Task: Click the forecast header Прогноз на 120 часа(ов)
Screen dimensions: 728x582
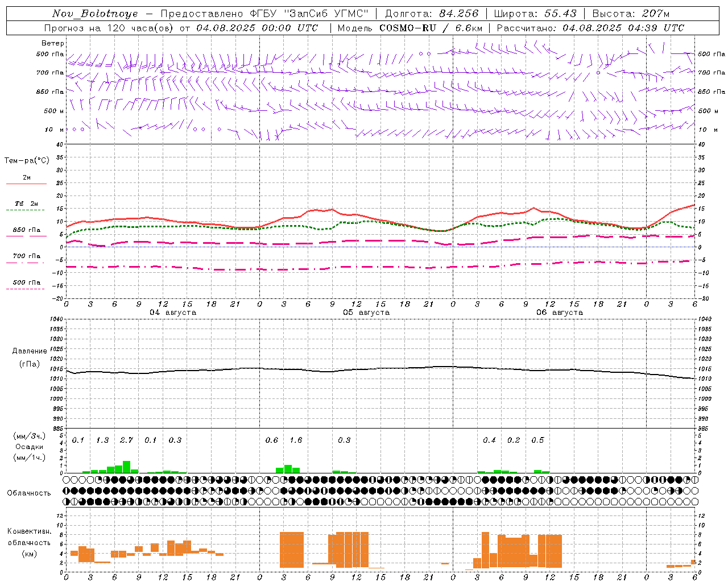Action: click(110, 28)
